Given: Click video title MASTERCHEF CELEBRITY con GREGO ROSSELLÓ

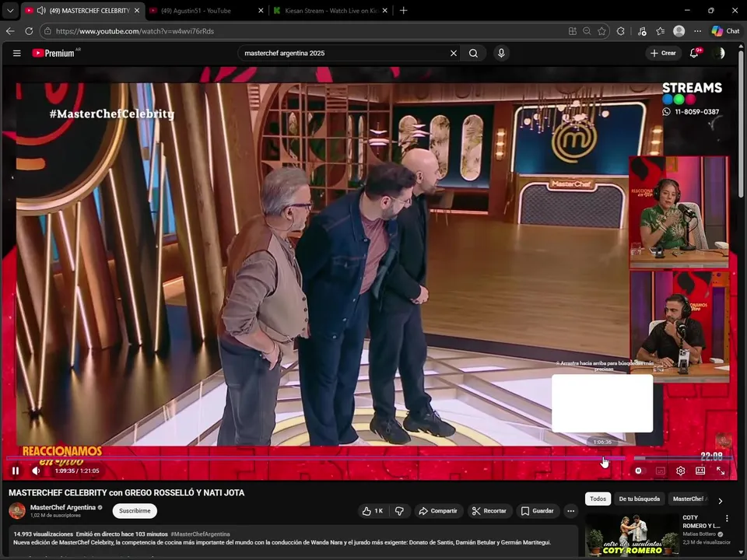Looking at the screenshot, I should coord(126,493).
